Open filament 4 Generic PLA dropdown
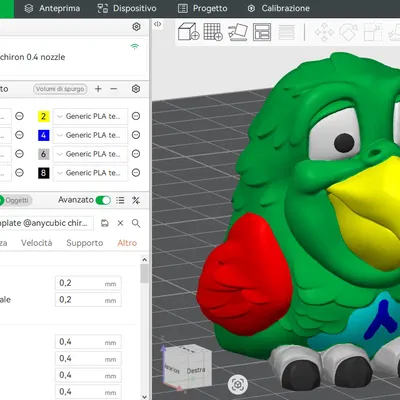This screenshot has width=400, height=400. pos(90,135)
